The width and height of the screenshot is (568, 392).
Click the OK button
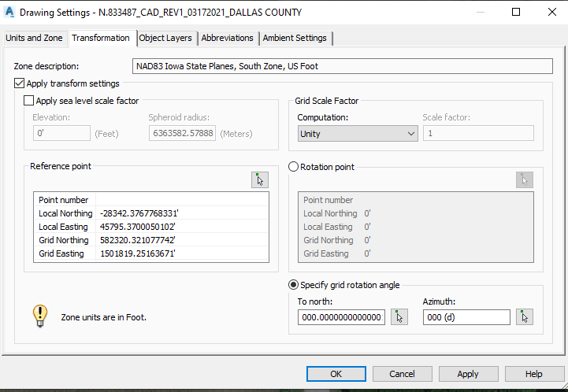click(x=336, y=374)
